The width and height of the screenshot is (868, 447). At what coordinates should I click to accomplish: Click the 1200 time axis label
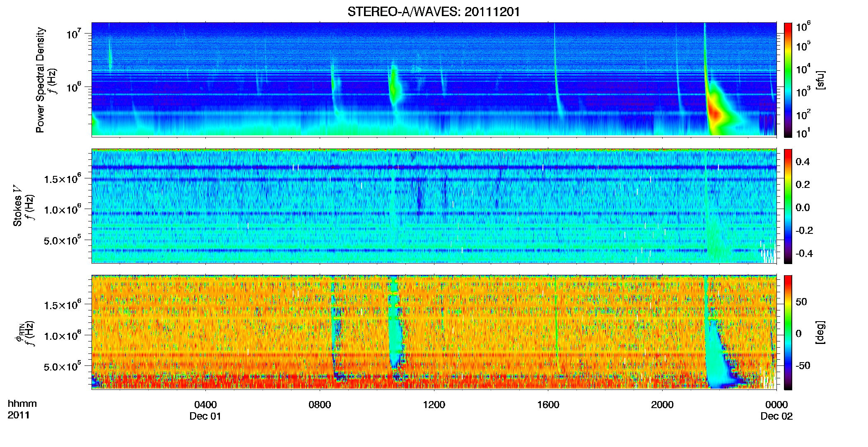(x=434, y=405)
